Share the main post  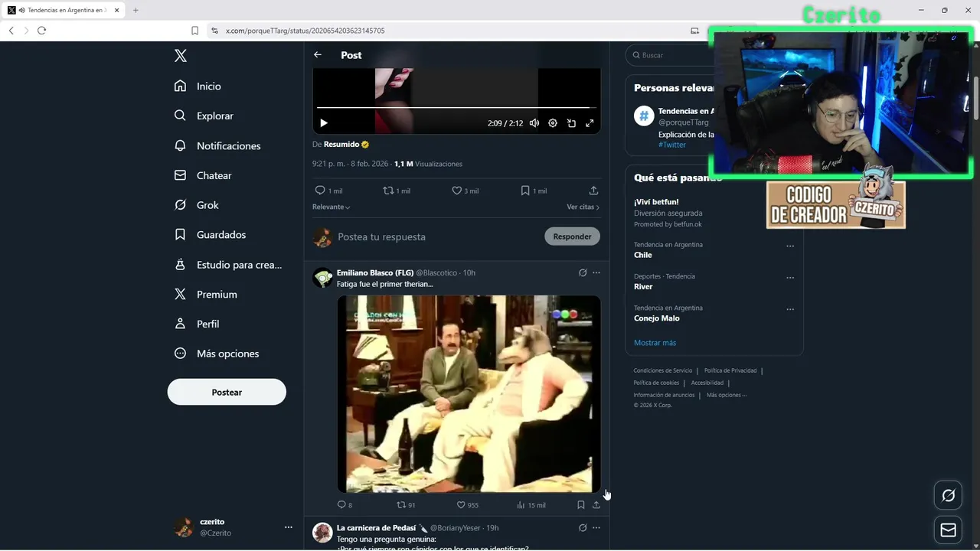point(593,191)
